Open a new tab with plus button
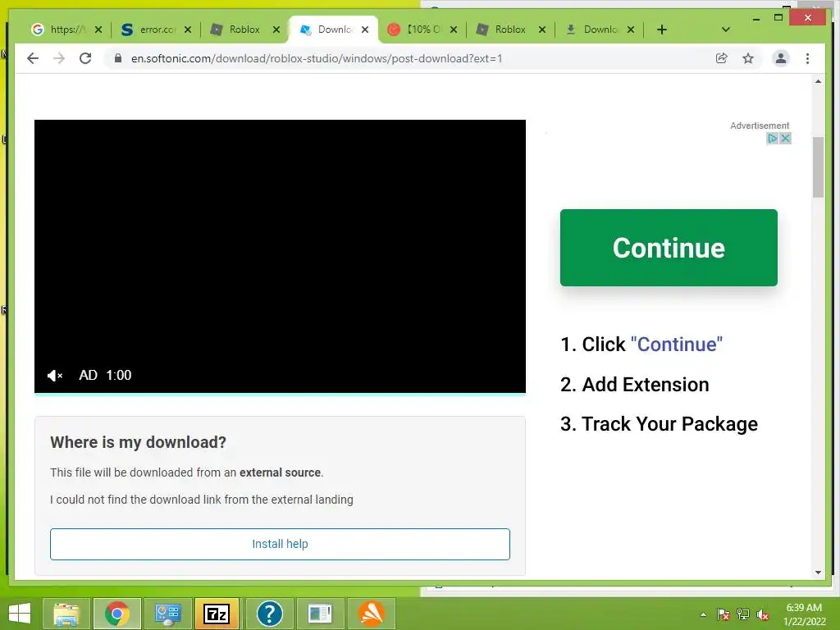This screenshot has height=630, width=840. 662,30
